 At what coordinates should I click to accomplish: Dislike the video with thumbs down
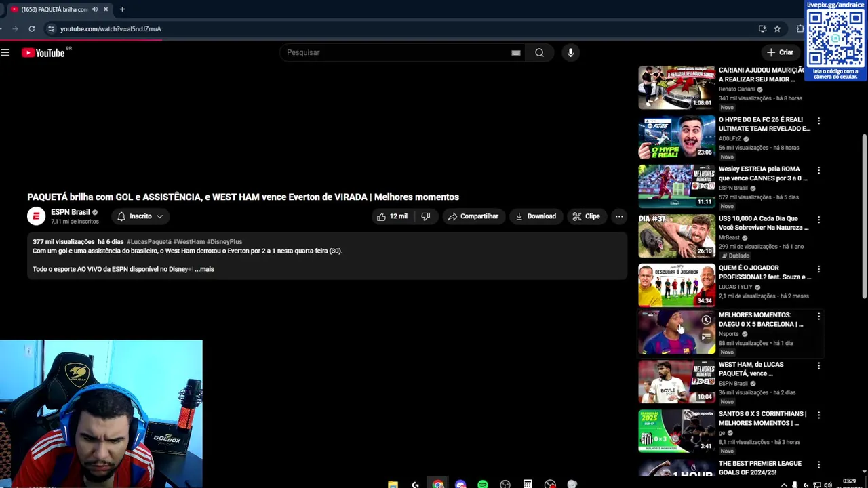point(426,216)
